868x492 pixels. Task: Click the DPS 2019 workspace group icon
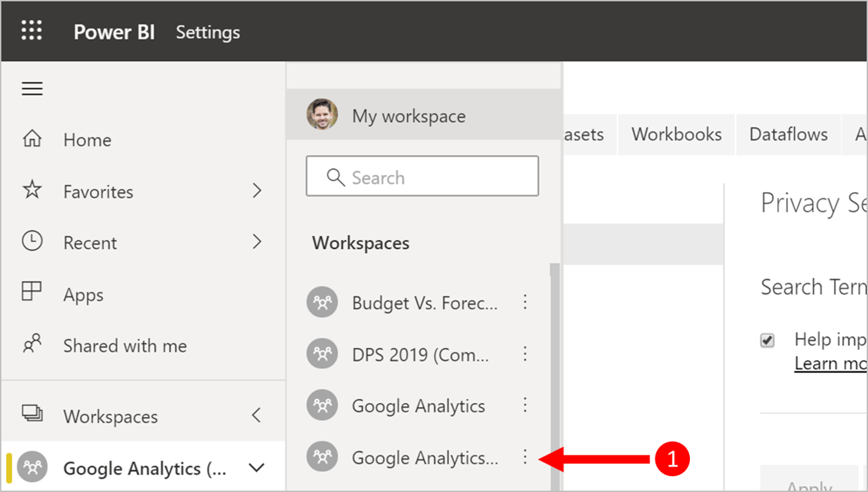322,354
